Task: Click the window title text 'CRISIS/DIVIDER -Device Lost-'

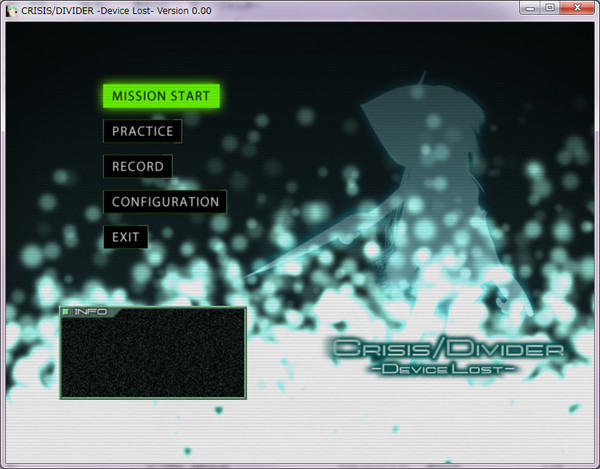Action: point(87,11)
